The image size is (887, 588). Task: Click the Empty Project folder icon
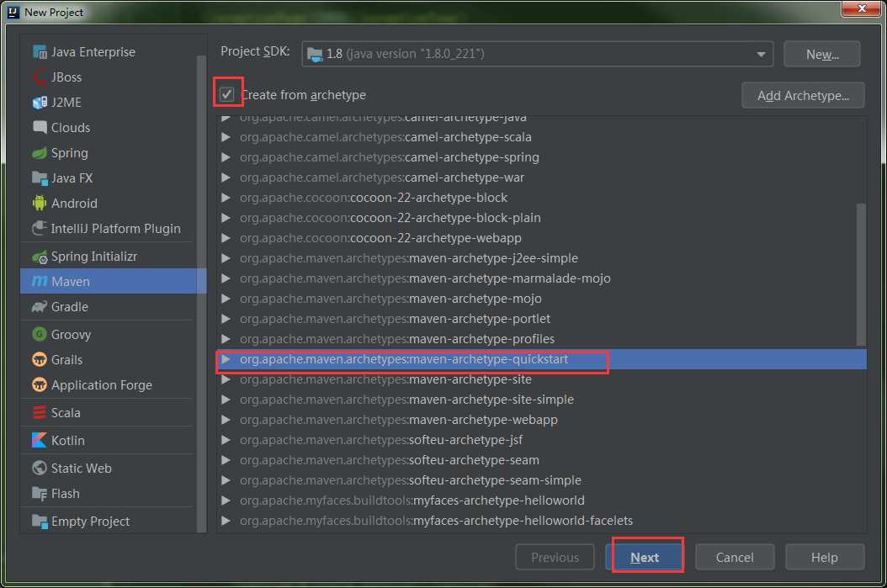click(x=40, y=522)
